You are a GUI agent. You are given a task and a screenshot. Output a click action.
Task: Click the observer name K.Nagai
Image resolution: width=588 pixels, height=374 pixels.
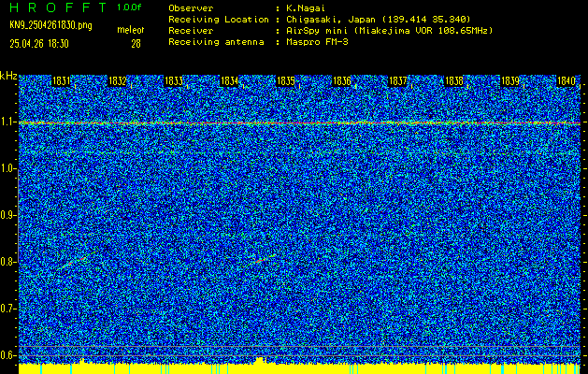pos(306,8)
